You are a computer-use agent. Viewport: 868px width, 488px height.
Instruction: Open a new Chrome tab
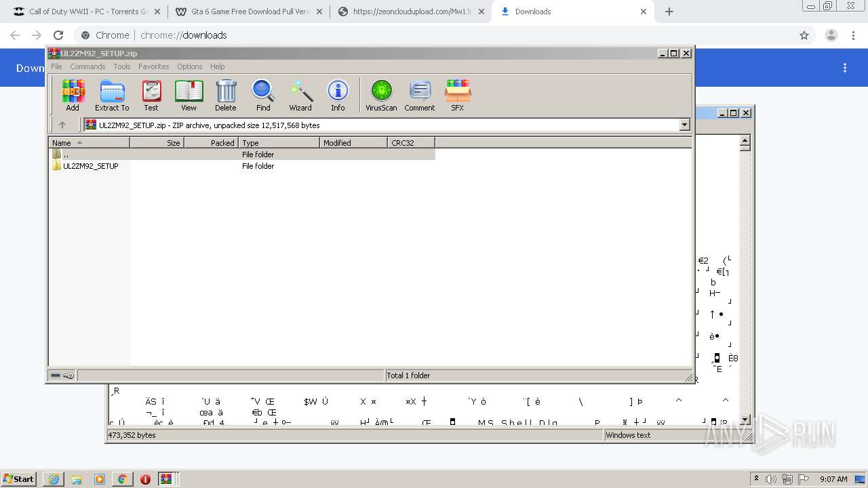point(669,12)
